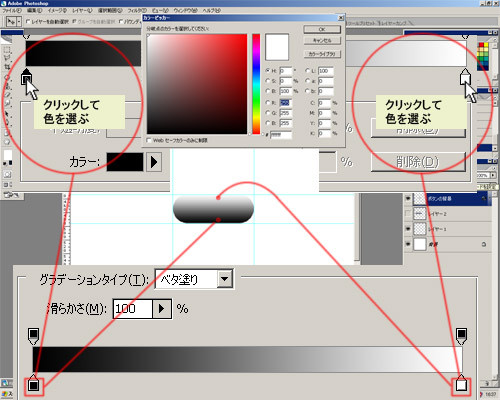500x400 pixels.
Task: Click the bottom black-to-white gradient bar
Action: (x=247, y=359)
